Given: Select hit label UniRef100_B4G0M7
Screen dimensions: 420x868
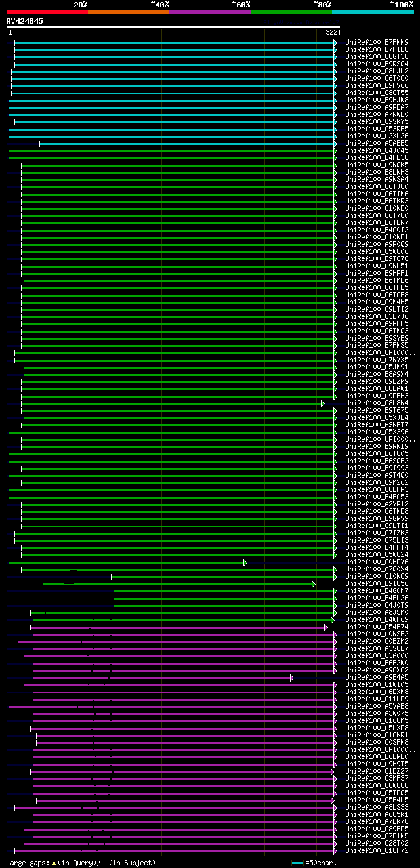Looking at the screenshot, I should click(377, 591).
